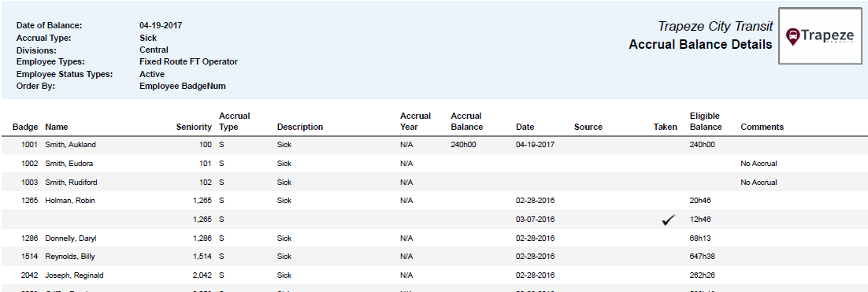Click seniority 2,042 for Joseph, Reginald
The image size is (868, 292).
point(202,275)
